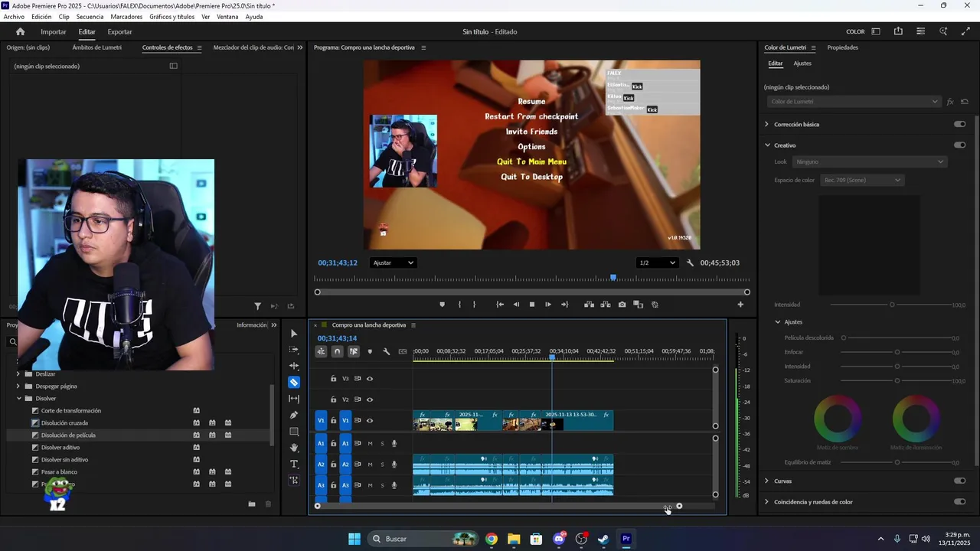Screen dimensions: 980x551
Task: Expand the Deslizar effects folder
Action: coord(18,374)
